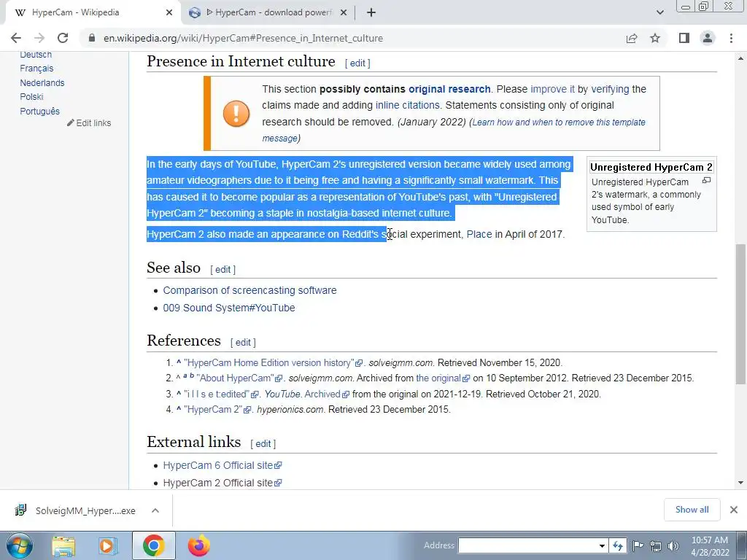Screen dimensions: 747x560
Task: Open the tab search chevron
Action: point(659,13)
